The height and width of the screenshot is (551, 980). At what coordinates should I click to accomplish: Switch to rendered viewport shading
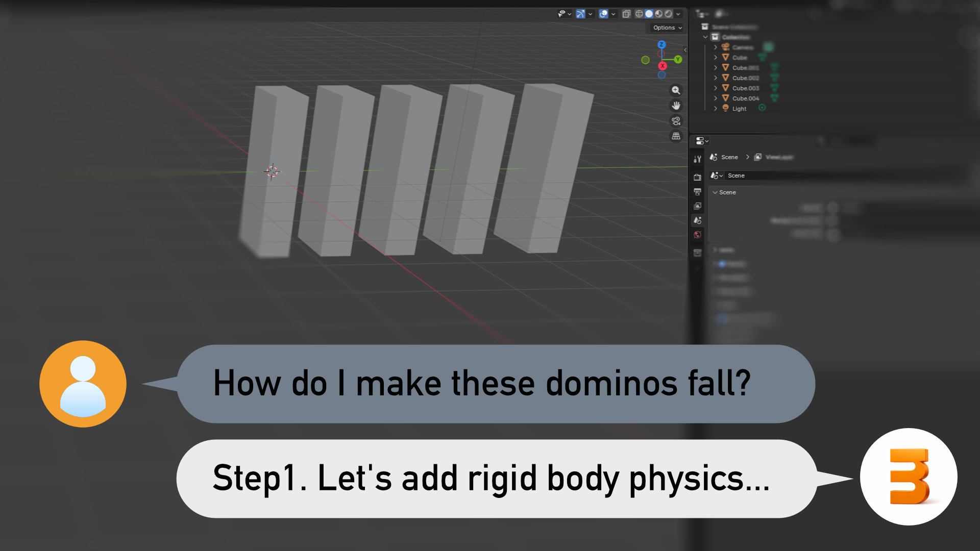[x=668, y=14]
